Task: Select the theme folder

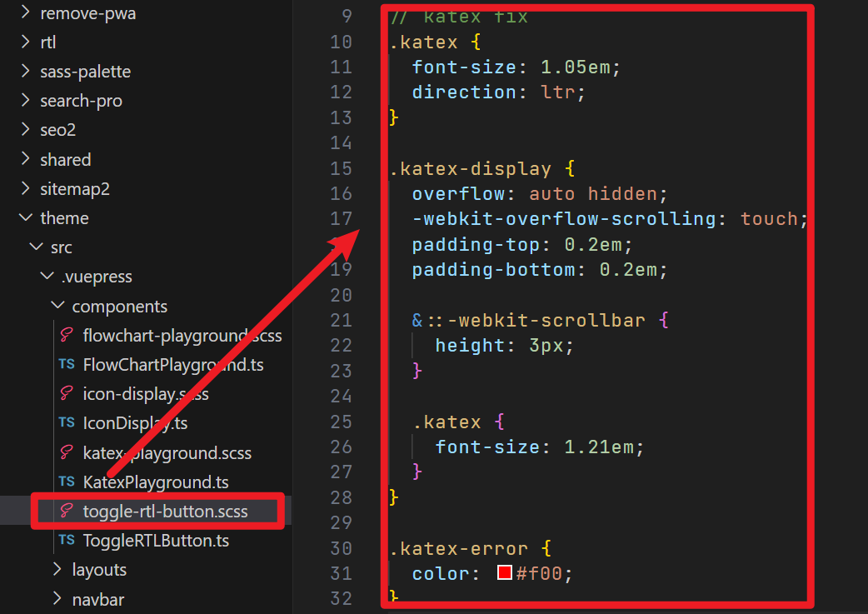Action: 64,218
